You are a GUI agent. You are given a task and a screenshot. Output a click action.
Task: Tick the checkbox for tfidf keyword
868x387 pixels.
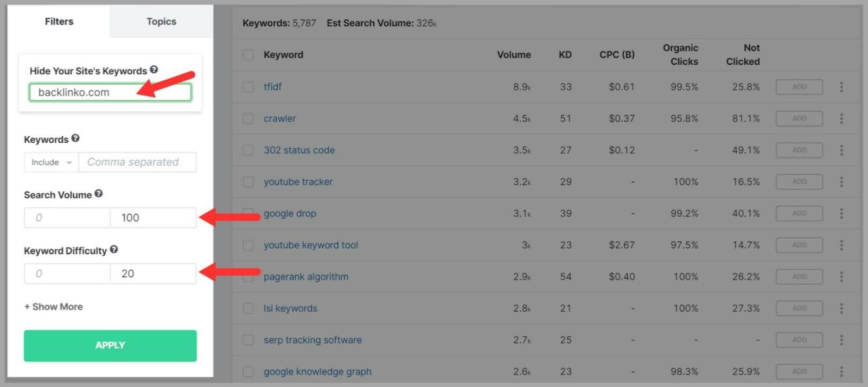(248, 87)
